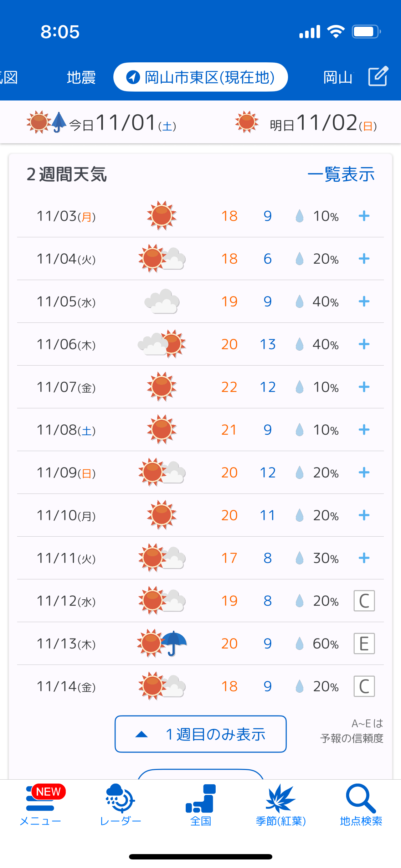Tap the edit locations pencil icon

pos(378,76)
